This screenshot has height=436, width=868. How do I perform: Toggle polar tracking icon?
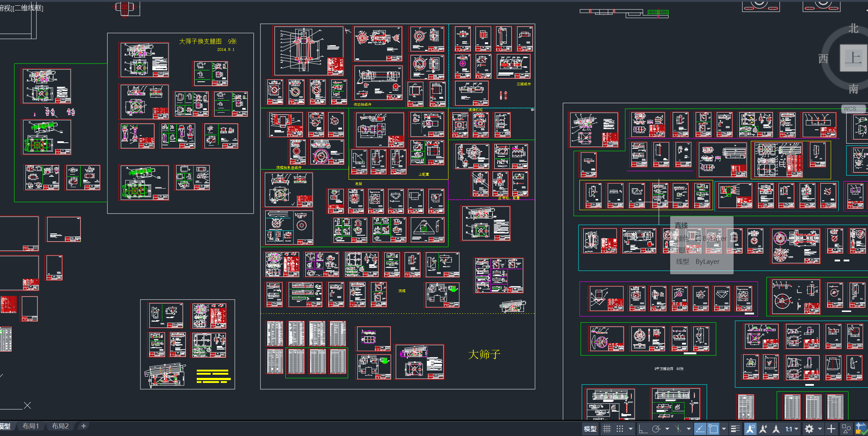tap(657, 429)
